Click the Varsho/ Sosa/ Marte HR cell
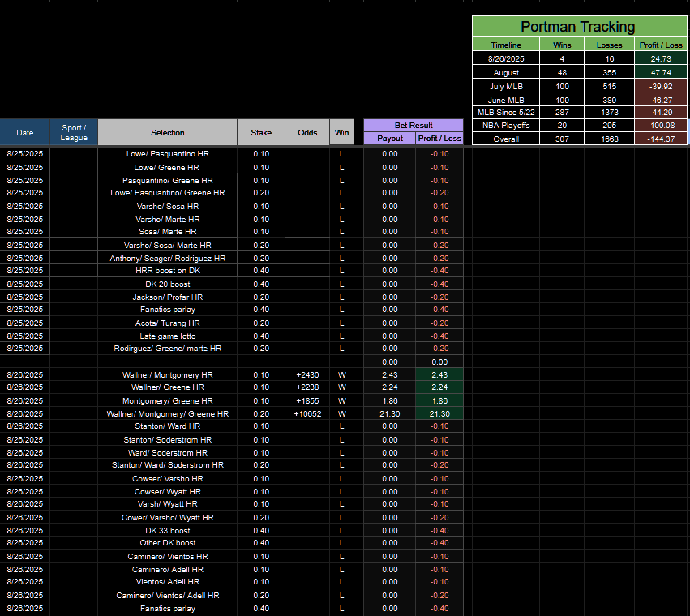The image size is (690, 616). coord(168,245)
